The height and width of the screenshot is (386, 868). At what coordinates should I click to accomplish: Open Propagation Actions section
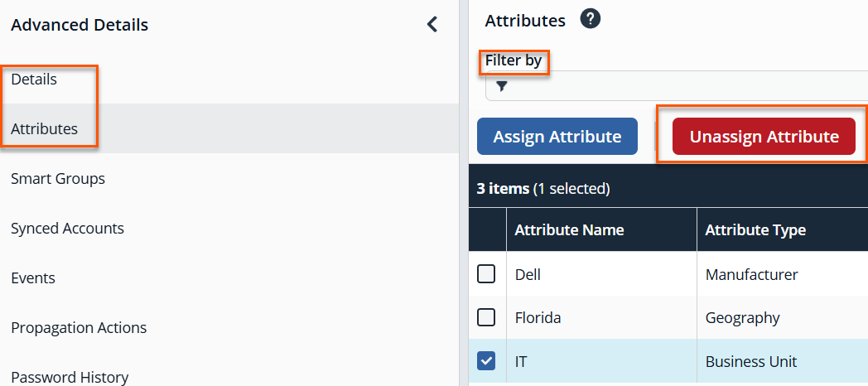pyautogui.click(x=79, y=328)
